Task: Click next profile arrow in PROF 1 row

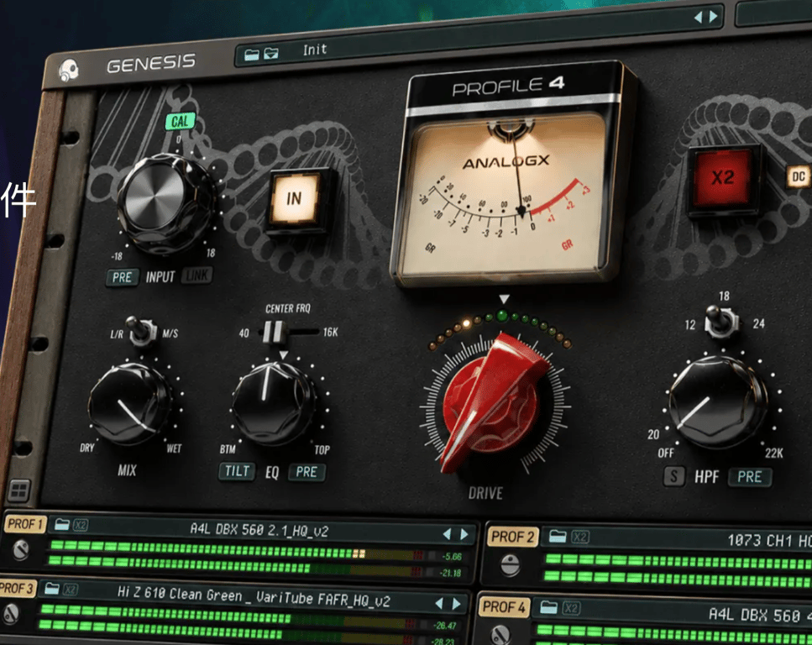Action: [x=464, y=533]
